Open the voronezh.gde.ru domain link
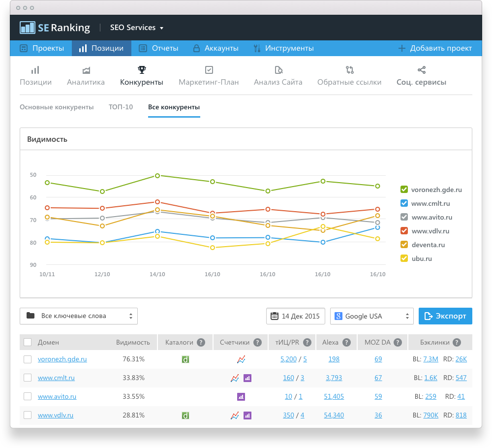Viewport: 492px width, 448px height. click(x=62, y=359)
